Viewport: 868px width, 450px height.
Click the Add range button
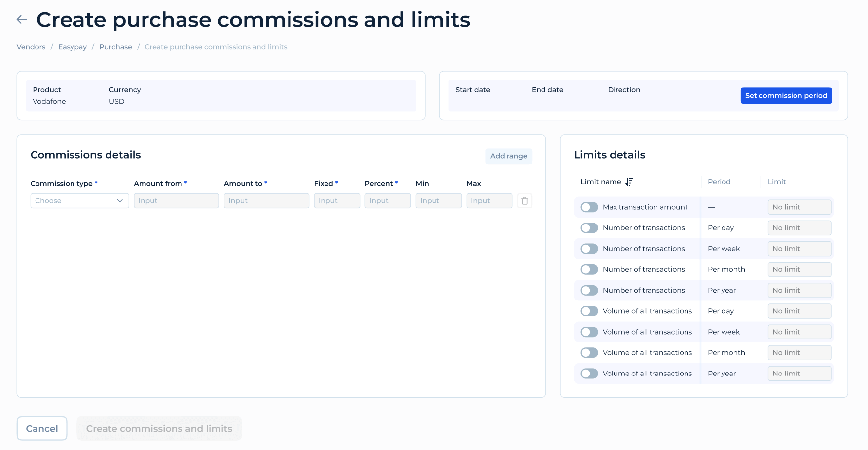tap(508, 156)
